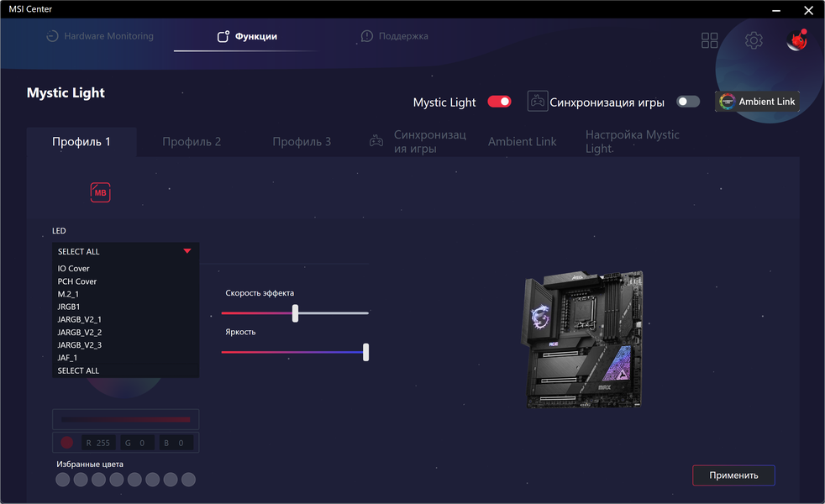Image resolution: width=825 pixels, height=504 pixels.
Task: Click the Яркость slider handle
Action: (x=365, y=352)
